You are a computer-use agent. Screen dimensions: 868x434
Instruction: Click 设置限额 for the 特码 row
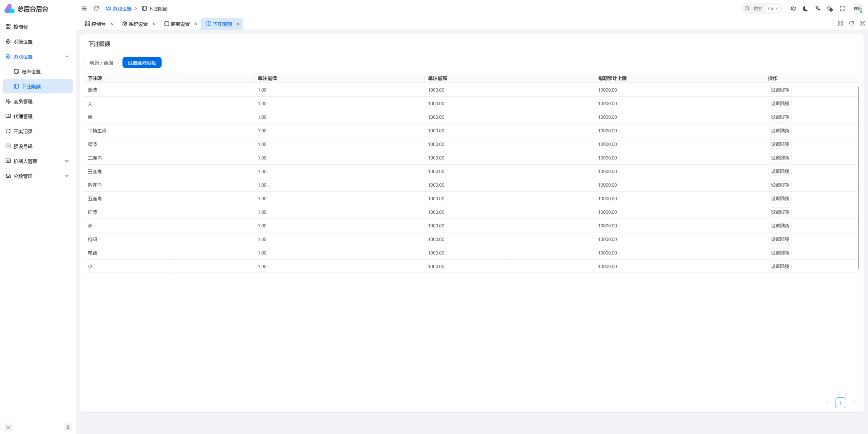tap(780, 239)
